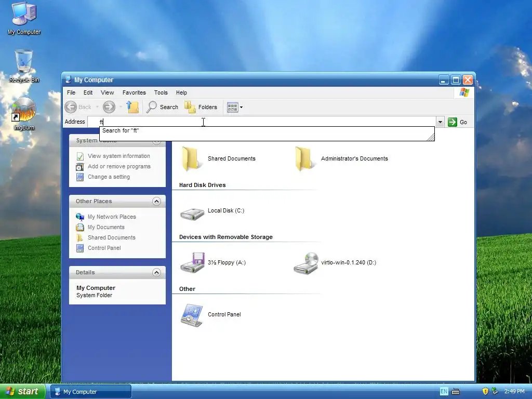Expand the Address bar dropdown arrow
The height and width of the screenshot is (399, 532).
(x=440, y=122)
